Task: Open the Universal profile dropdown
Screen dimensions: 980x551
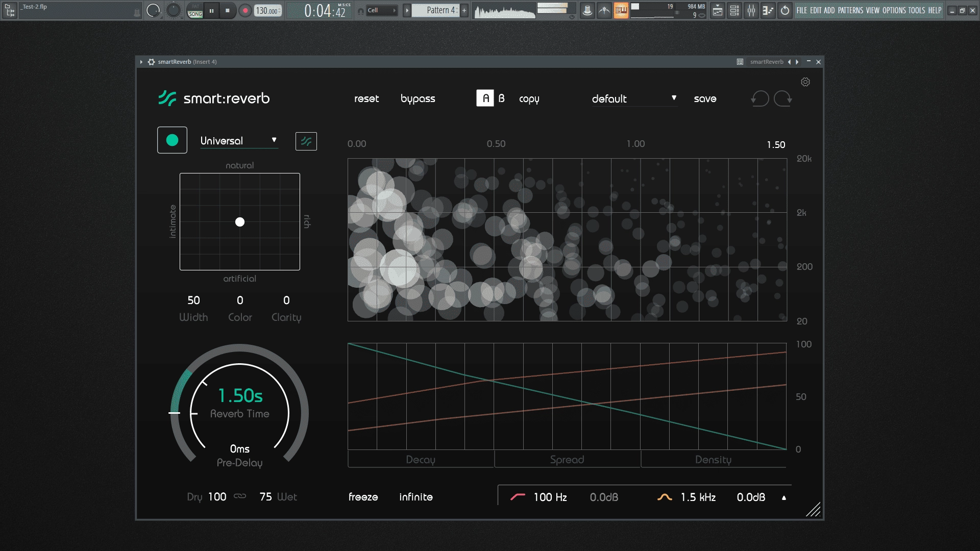Action: [x=238, y=140]
